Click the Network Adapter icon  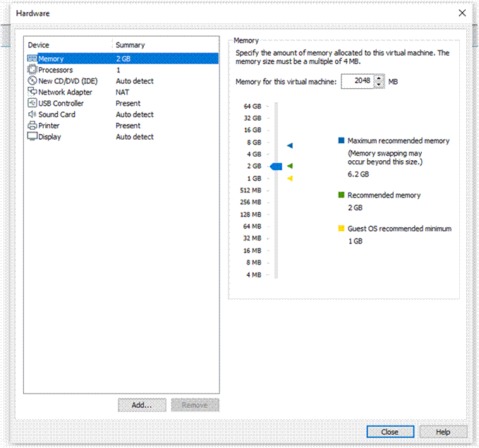(32, 92)
